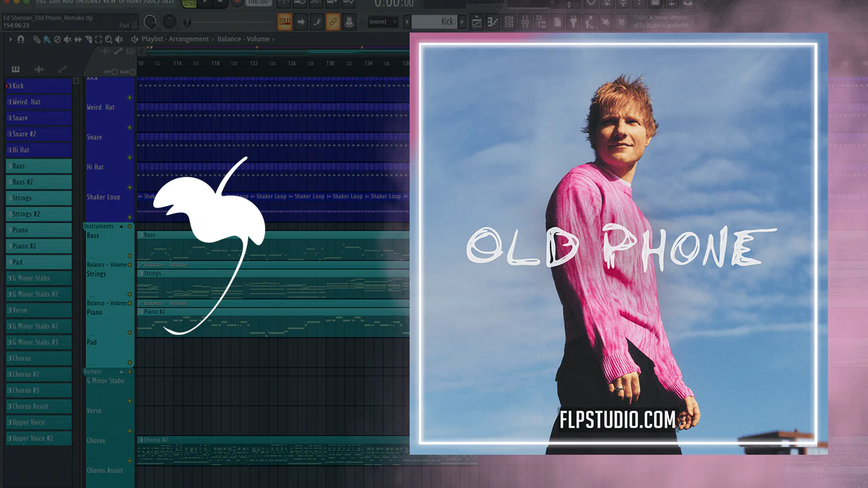Select the Strings #2 pattern in picker

(39, 214)
